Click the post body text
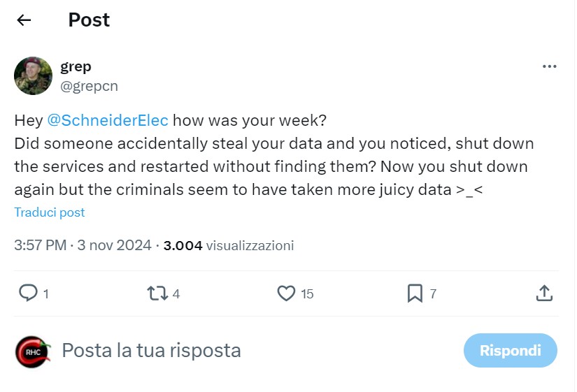The width and height of the screenshot is (577, 392). pyautogui.click(x=273, y=166)
